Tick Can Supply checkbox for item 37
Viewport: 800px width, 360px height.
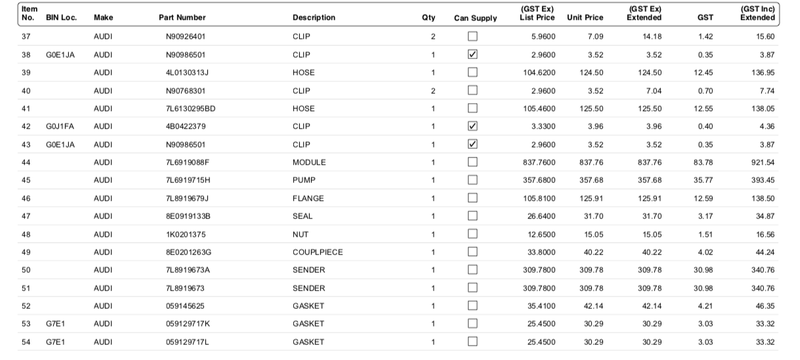(473, 36)
